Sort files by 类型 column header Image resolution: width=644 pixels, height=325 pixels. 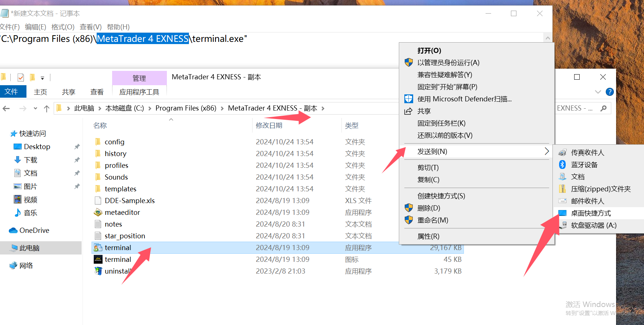(x=352, y=125)
